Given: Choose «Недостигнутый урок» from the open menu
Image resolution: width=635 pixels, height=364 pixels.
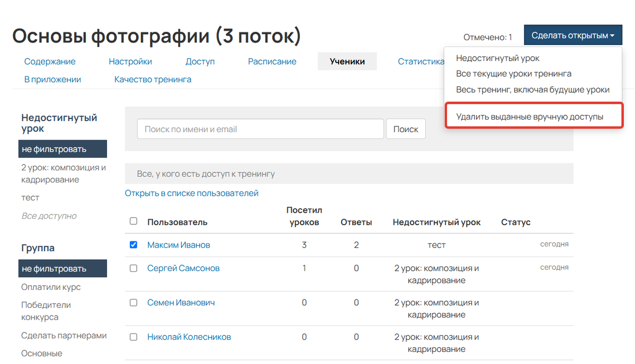Looking at the screenshot, I should (498, 58).
